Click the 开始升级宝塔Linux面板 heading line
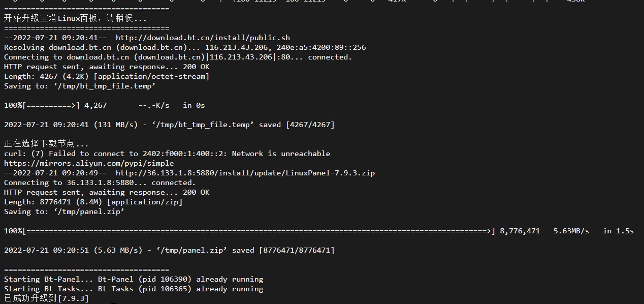The width and height of the screenshot is (644, 304). pos(75,18)
